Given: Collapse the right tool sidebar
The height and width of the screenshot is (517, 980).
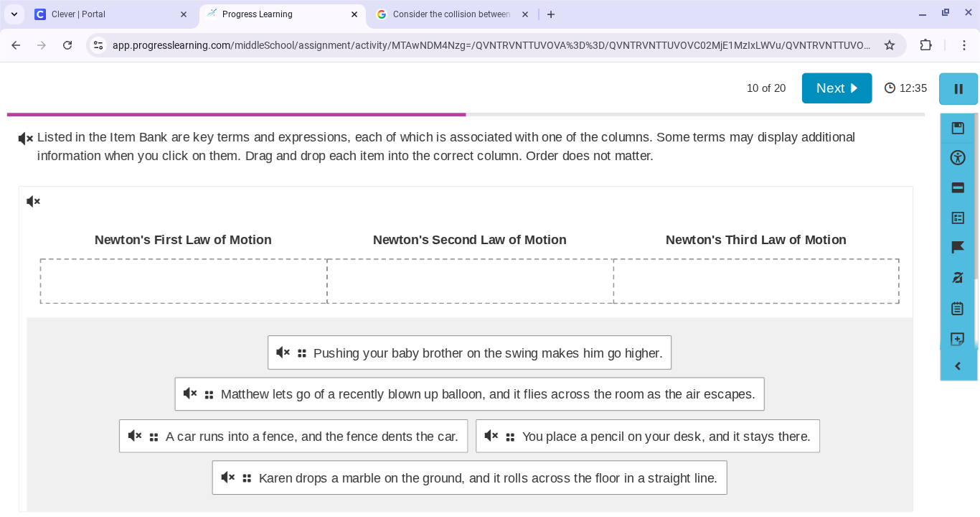Looking at the screenshot, I should click(x=958, y=366).
